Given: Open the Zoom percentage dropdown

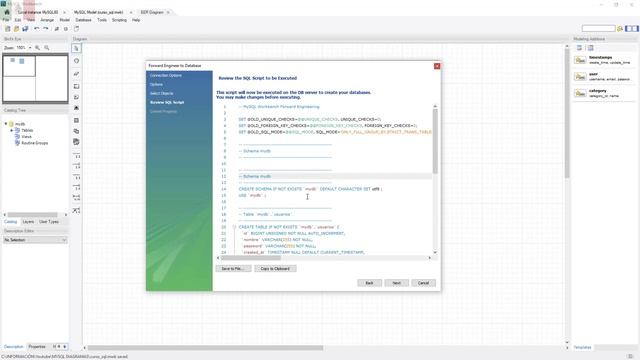Looking at the screenshot, I should pos(30,48).
